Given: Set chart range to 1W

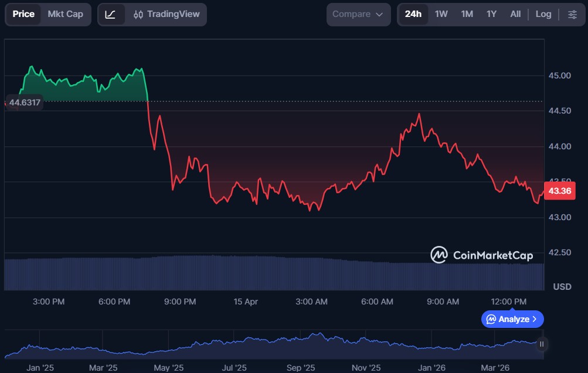Looking at the screenshot, I should tap(441, 14).
